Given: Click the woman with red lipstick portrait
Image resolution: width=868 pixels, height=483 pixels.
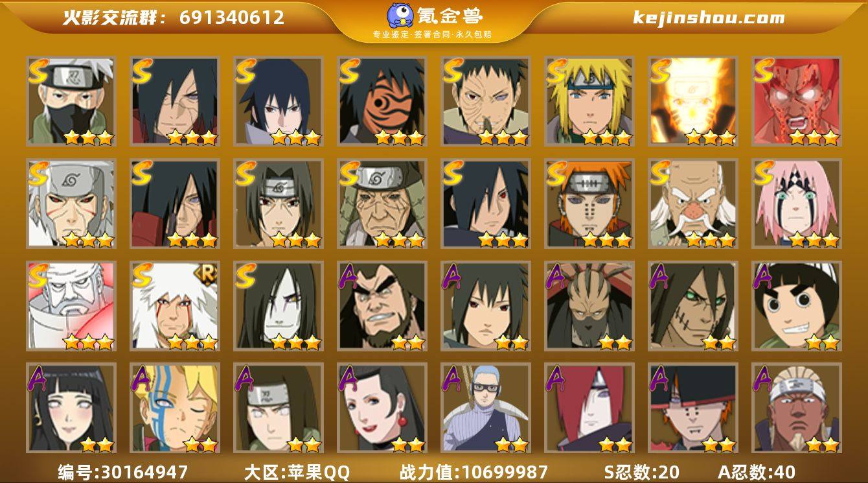Looking at the screenshot, I should point(382,408).
